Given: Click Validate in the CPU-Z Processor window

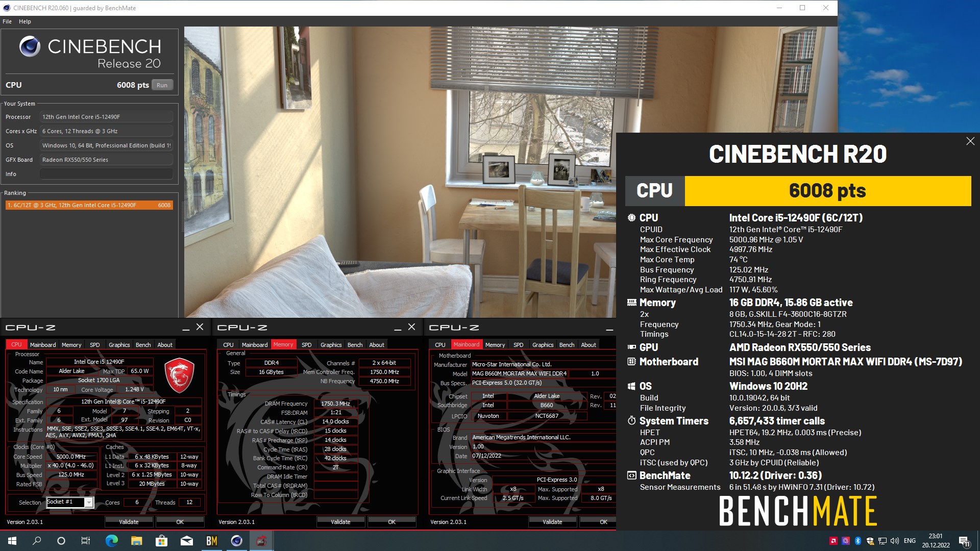Looking at the screenshot, I should tap(129, 522).
